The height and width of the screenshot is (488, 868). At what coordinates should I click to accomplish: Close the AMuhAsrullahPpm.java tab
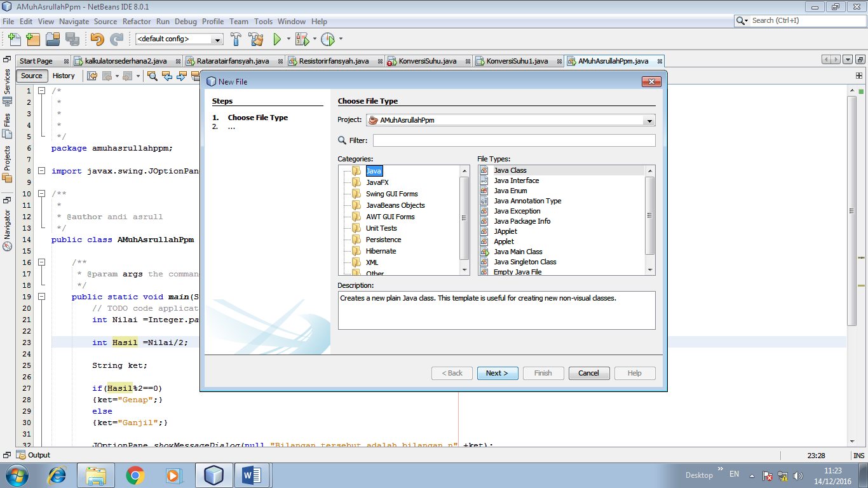tap(660, 61)
